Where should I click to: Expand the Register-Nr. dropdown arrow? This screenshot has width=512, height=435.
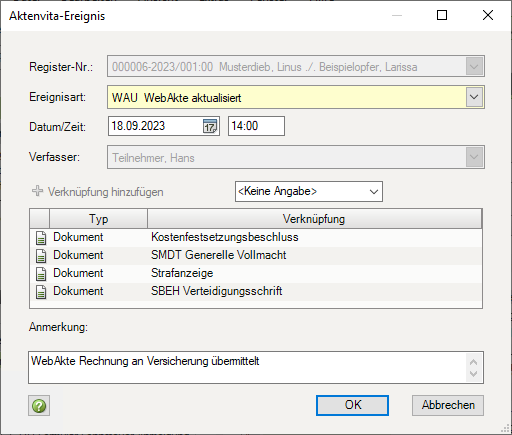474,67
